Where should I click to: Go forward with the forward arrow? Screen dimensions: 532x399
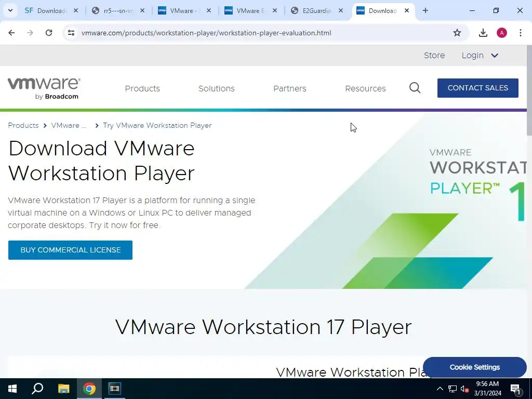coord(30,33)
